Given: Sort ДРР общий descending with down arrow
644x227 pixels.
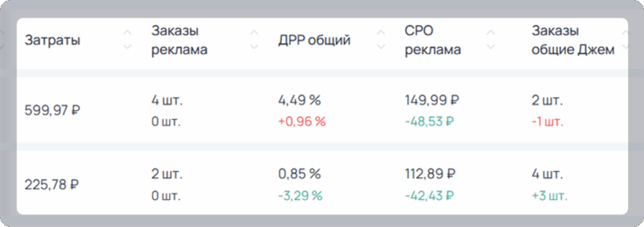Looking at the screenshot, I should pyautogui.click(x=381, y=47).
